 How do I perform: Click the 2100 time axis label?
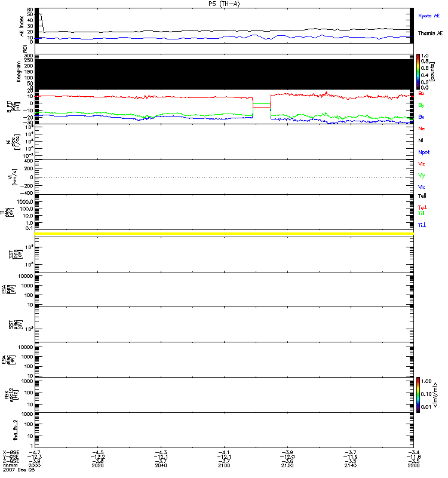point(224,465)
